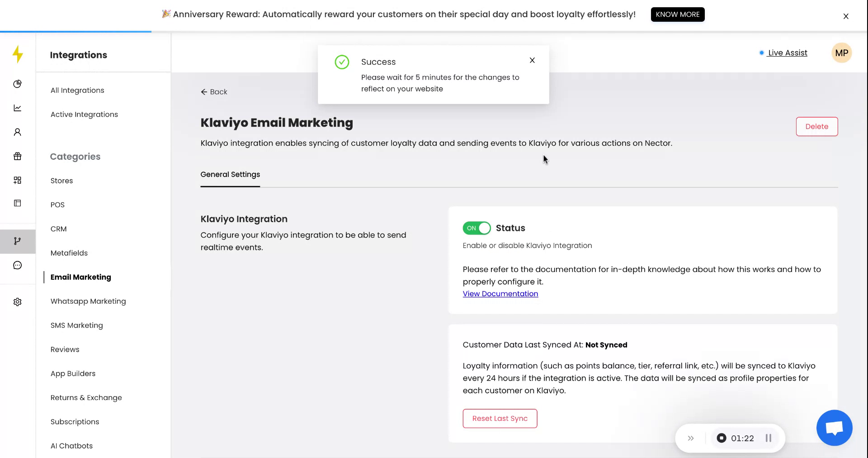Screen dimensions: 868x458
Task: Open the gift box rewards icon
Action: [18, 156]
